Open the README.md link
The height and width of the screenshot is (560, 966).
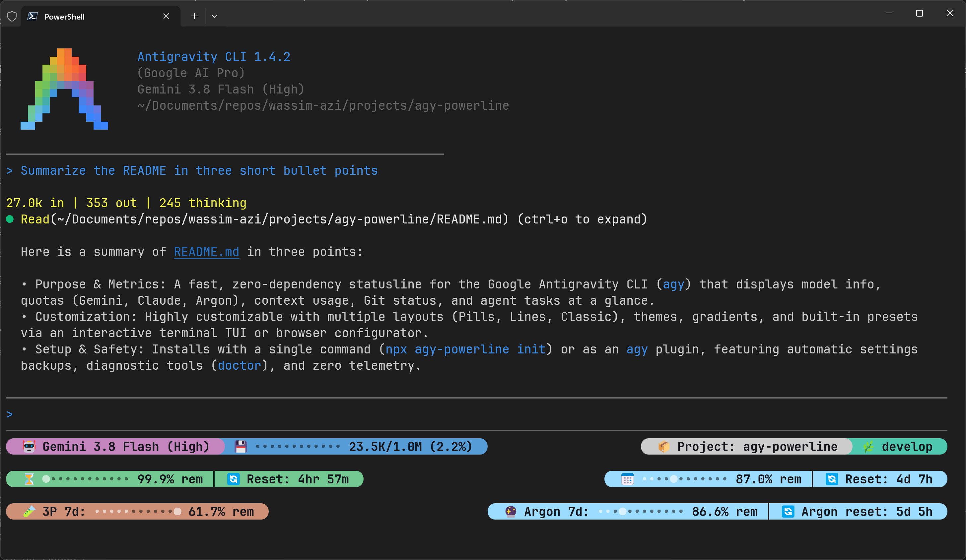click(x=207, y=252)
